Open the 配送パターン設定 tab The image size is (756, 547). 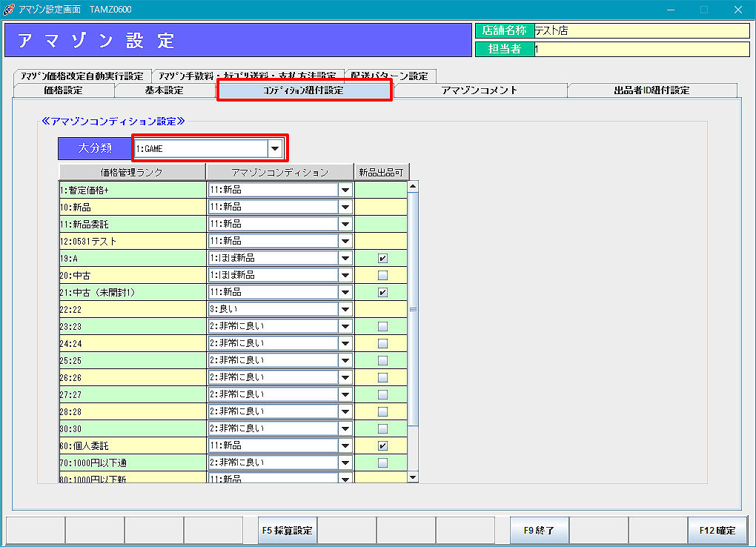click(390, 76)
